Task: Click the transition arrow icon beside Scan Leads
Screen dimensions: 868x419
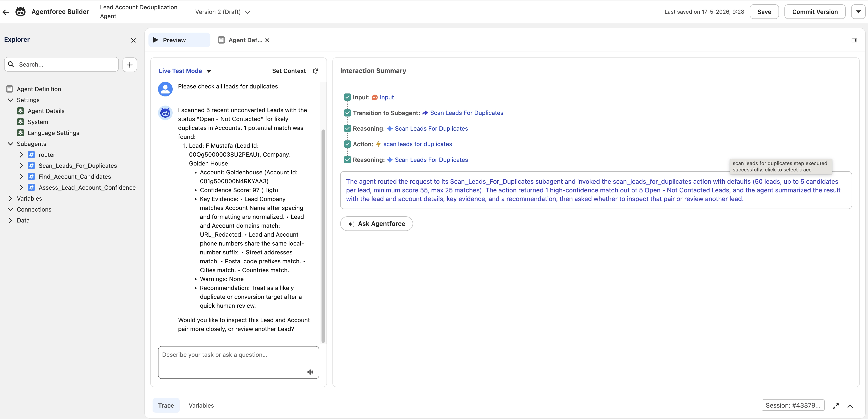Action: coord(425,113)
